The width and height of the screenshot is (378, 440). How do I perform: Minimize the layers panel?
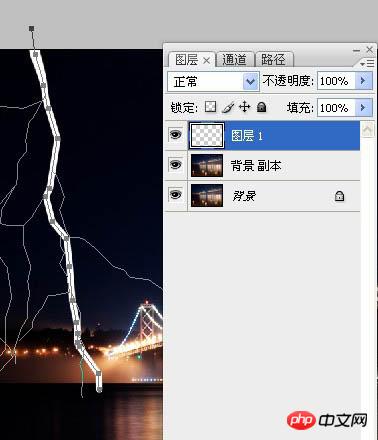pos(356,50)
